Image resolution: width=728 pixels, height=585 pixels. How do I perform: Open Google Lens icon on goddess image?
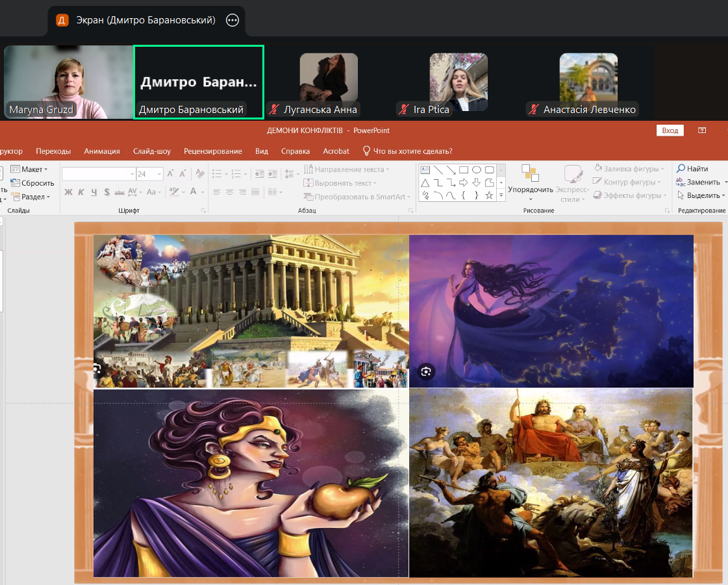(x=426, y=371)
